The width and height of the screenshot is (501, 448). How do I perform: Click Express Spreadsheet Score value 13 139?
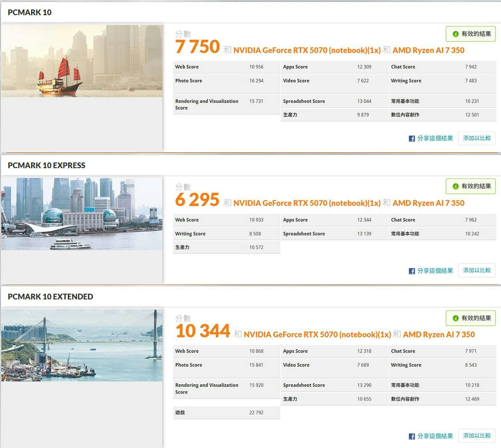tap(364, 234)
